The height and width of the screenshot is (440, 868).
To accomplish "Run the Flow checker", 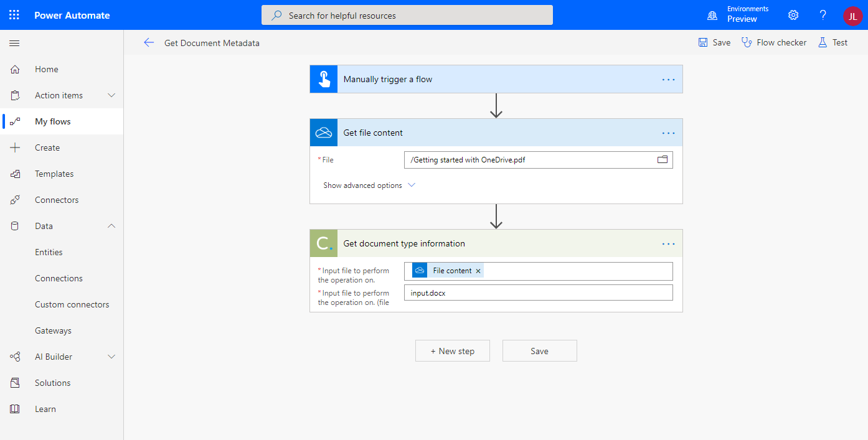I will pyautogui.click(x=773, y=42).
